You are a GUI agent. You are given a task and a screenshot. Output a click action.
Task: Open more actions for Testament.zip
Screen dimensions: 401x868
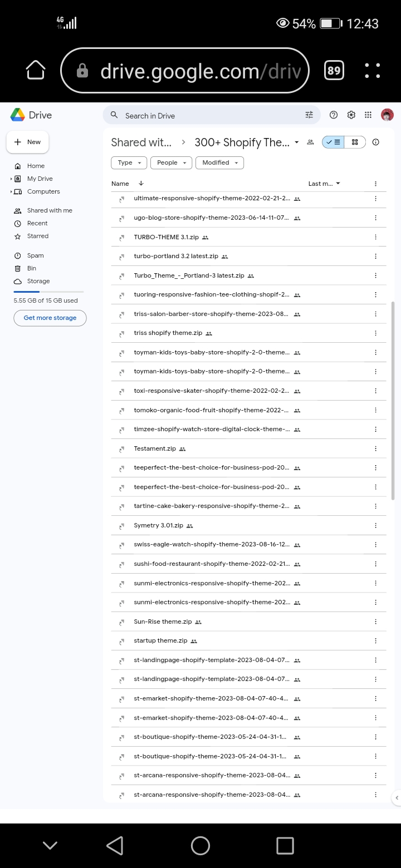[x=375, y=448]
